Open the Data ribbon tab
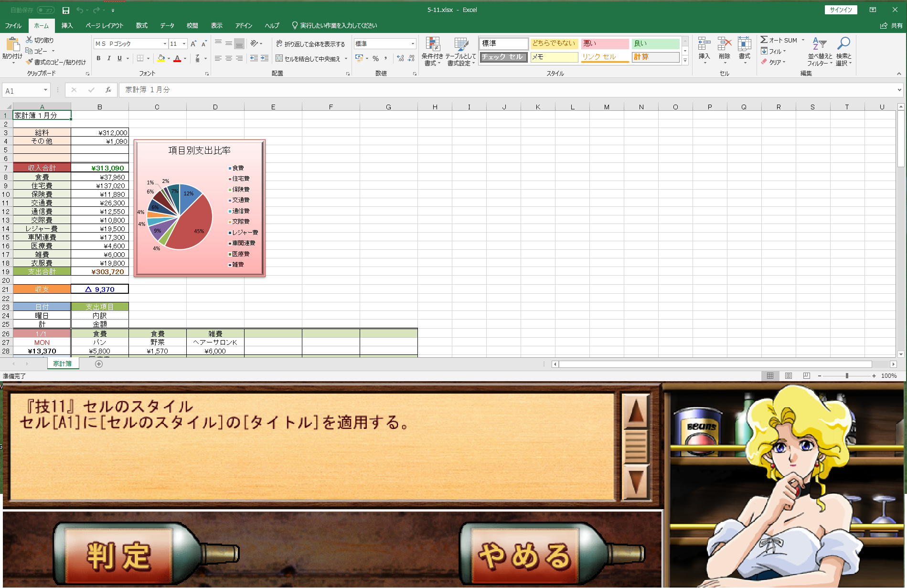Image resolution: width=907 pixels, height=588 pixels. click(x=167, y=26)
